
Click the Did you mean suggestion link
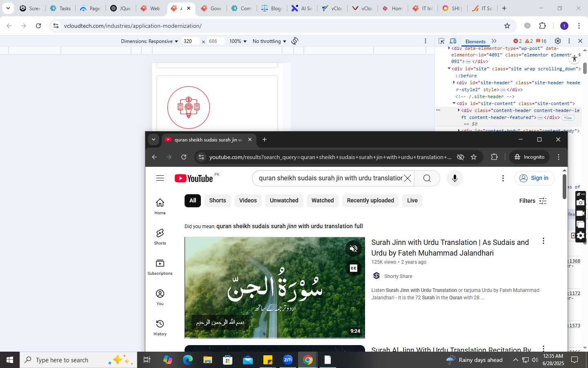[x=290, y=226]
